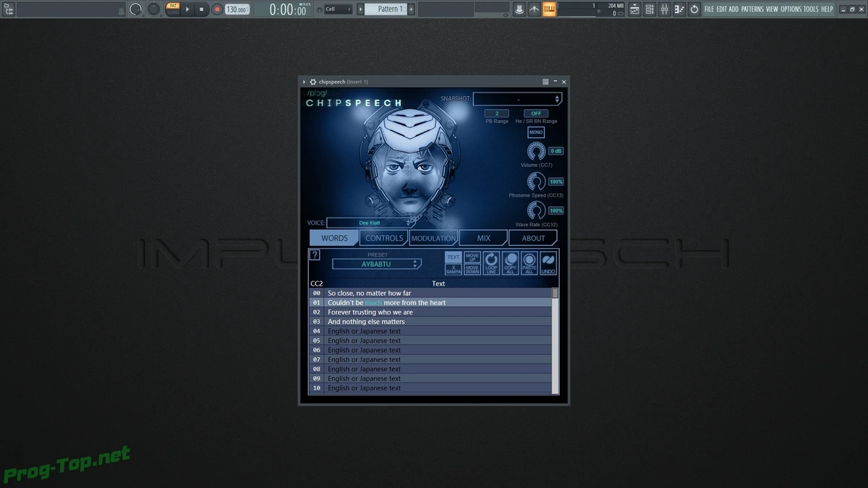868x488 pixels.
Task: Select TEXT input mode button
Action: (454, 257)
